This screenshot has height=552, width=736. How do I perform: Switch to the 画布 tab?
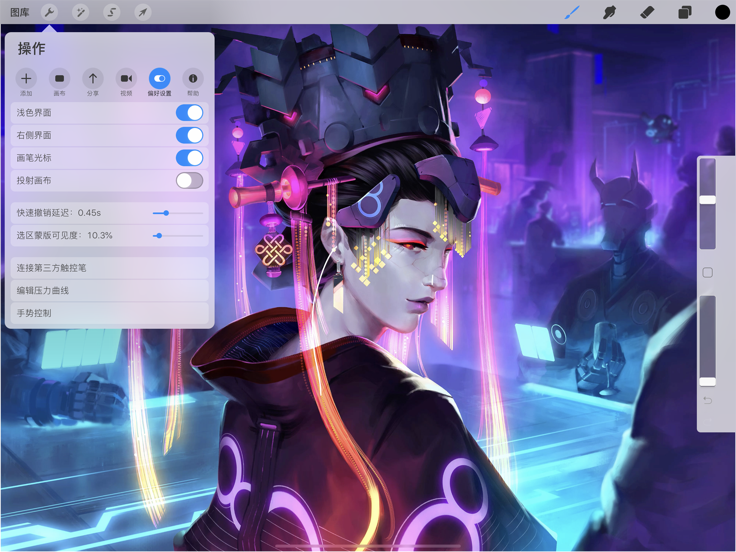(x=60, y=82)
